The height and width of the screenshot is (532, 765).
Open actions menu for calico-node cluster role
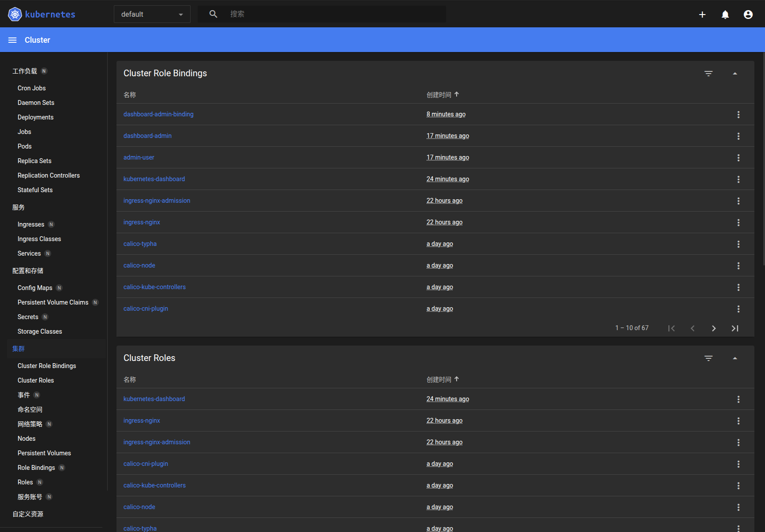(x=739, y=507)
